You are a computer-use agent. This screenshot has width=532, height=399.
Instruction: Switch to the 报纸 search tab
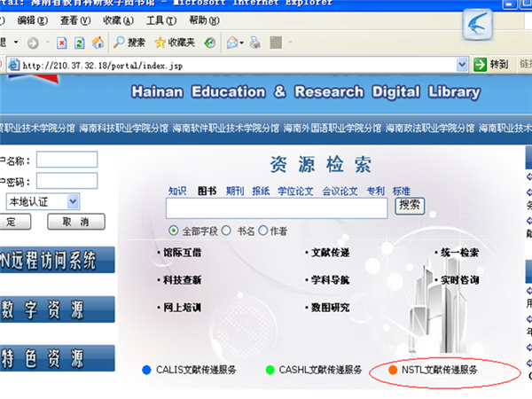(x=261, y=191)
